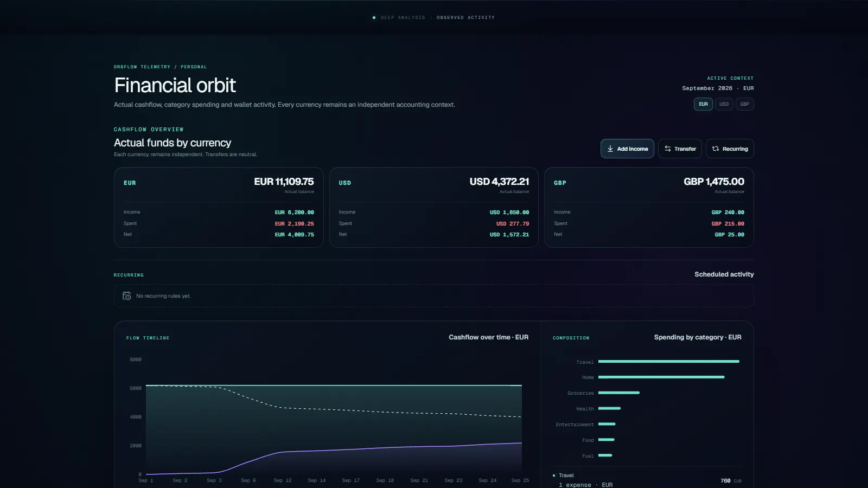Select the Travel spending bar
Viewport: 868px width, 488px height.
669,362
